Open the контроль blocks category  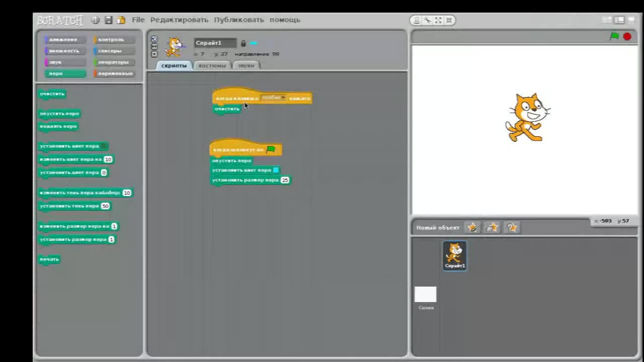114,40
